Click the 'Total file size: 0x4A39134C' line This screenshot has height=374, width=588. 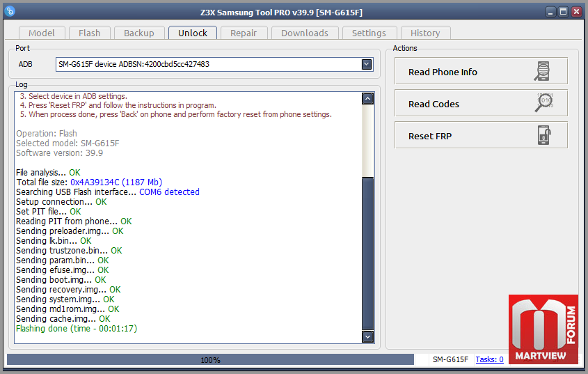(89, 182)
